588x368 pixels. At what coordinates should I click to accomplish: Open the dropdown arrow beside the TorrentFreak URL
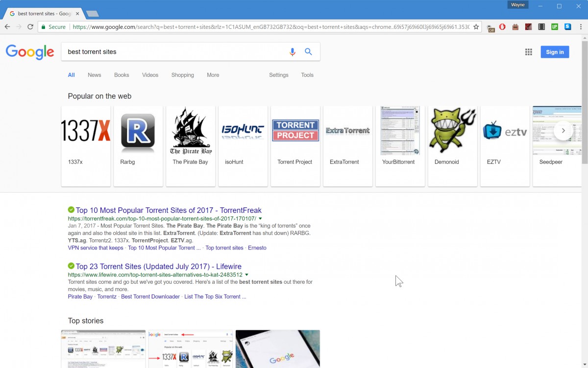click(260, 218)
